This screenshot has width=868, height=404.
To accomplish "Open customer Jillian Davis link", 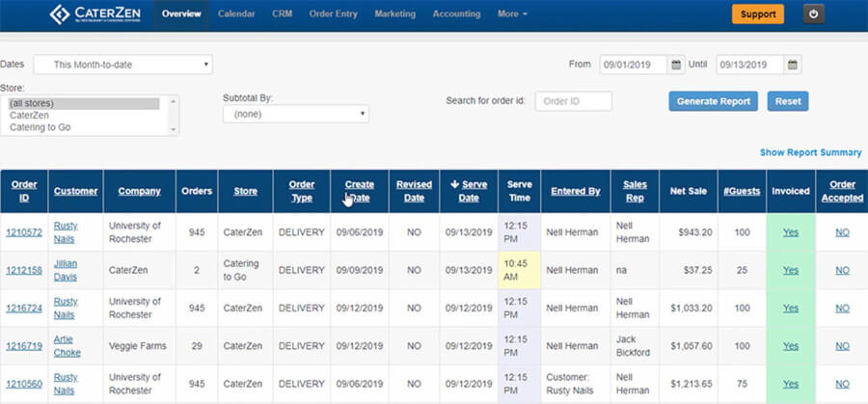I will coord(66,270).
